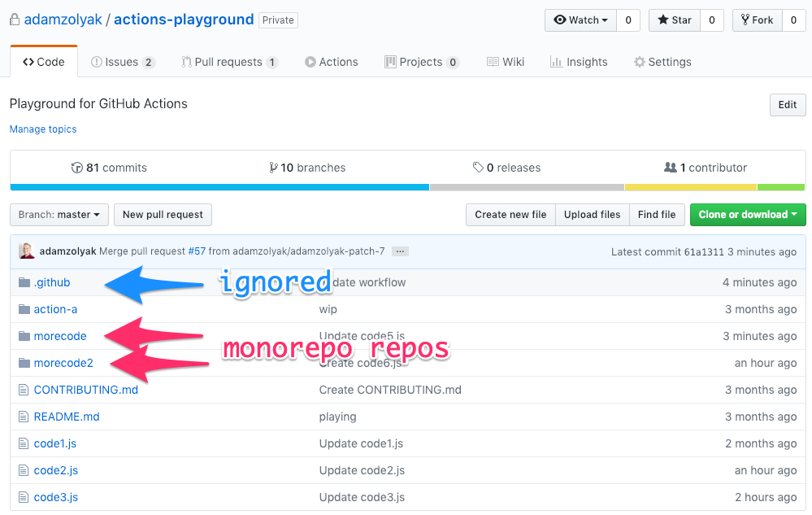
Task: Click Create new file button
Action: (510, 215)
